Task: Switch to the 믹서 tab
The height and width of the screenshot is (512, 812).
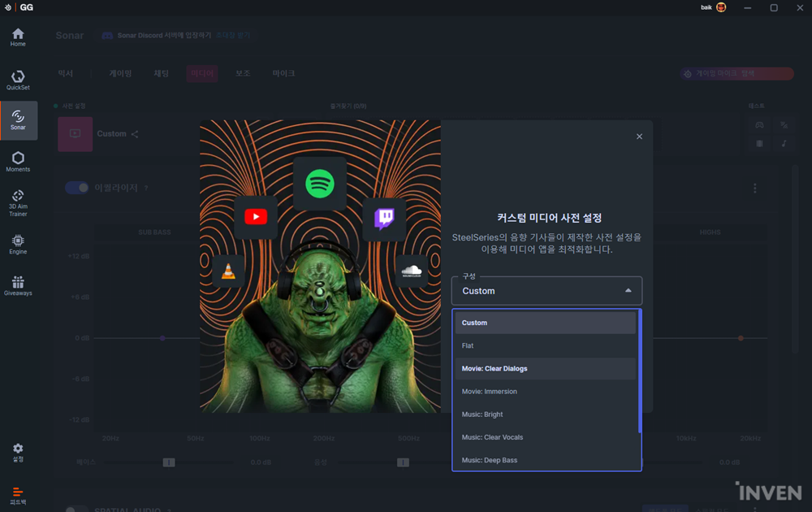Action: click(x=65, y=74)
